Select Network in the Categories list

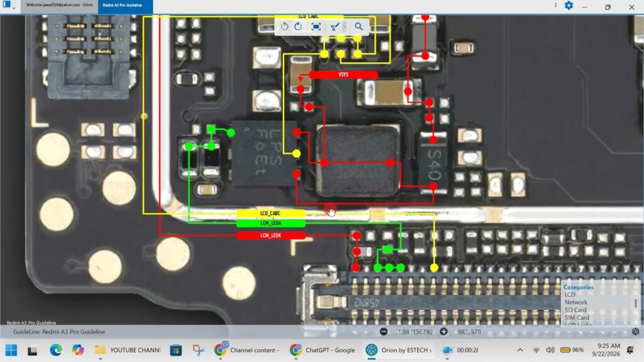(x=576, y=302)
